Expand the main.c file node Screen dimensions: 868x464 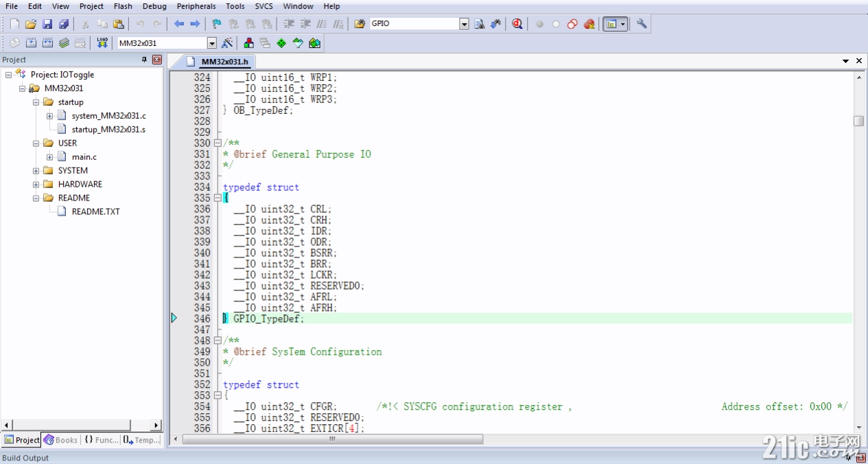(x=49, y=156)
